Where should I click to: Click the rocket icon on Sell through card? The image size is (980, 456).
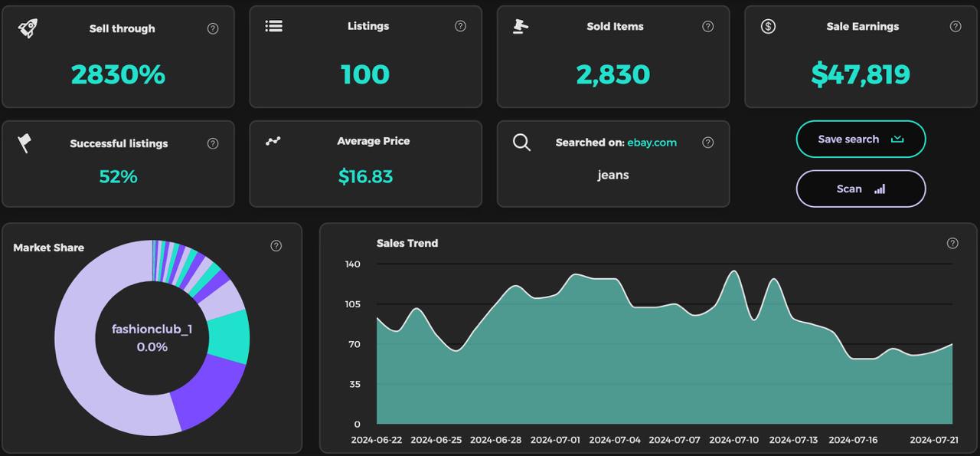coord(28,28)
